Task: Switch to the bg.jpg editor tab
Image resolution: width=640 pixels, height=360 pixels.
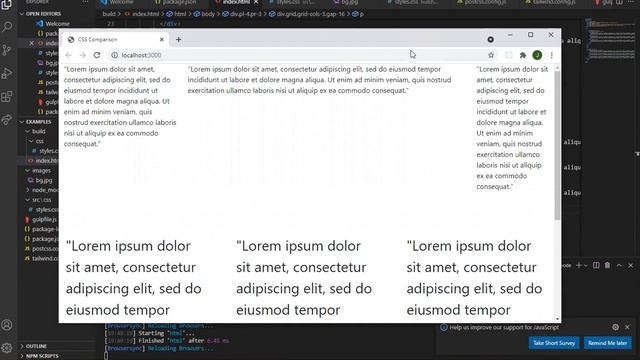Action: 346,2
